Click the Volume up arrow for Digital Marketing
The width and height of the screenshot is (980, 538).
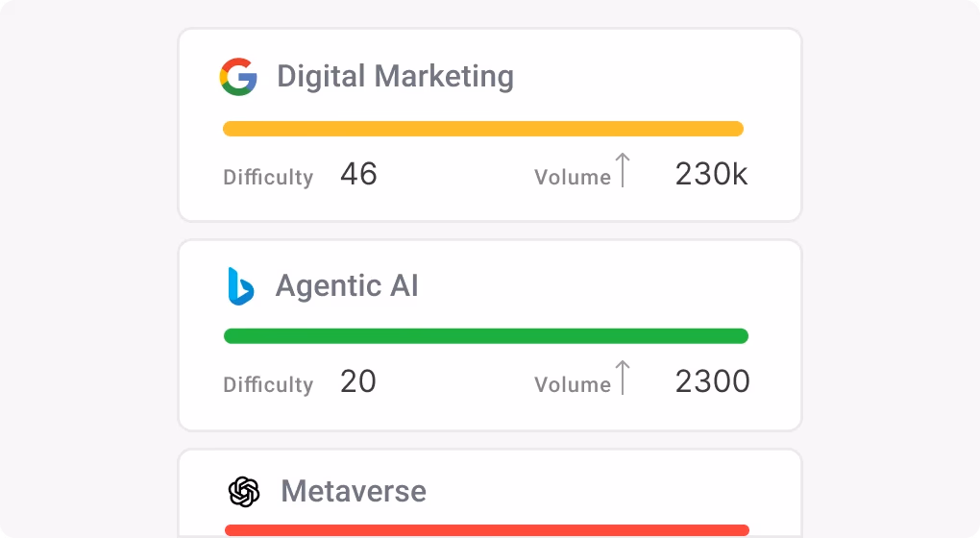[x=623, y=170]
